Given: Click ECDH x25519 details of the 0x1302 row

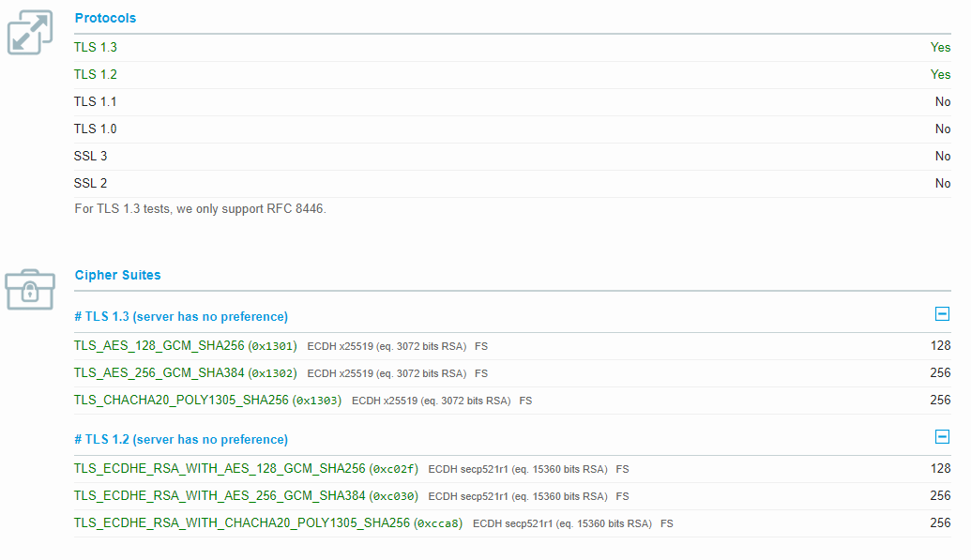Looking at the screenshot, I should click(x=387, y=373).
